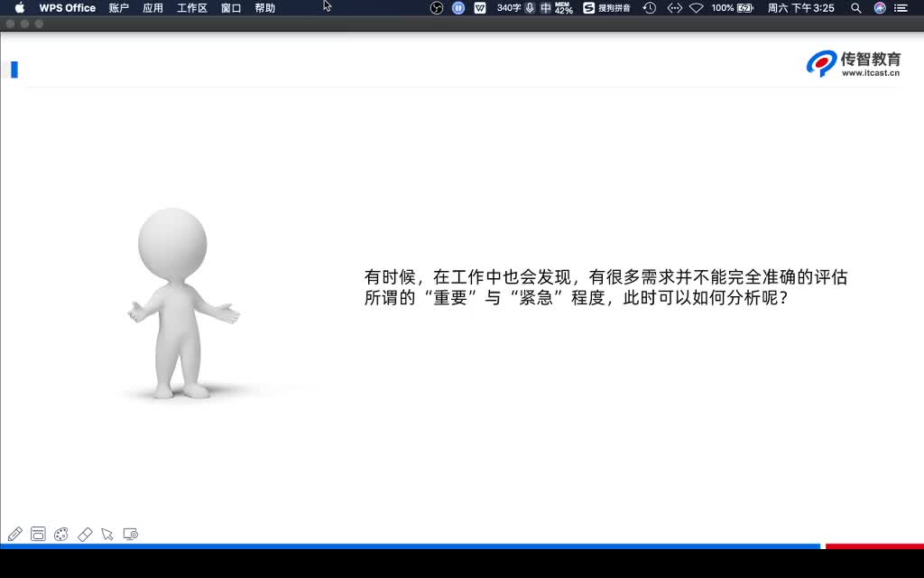Open Spotlight search

[x=856, y=7]
